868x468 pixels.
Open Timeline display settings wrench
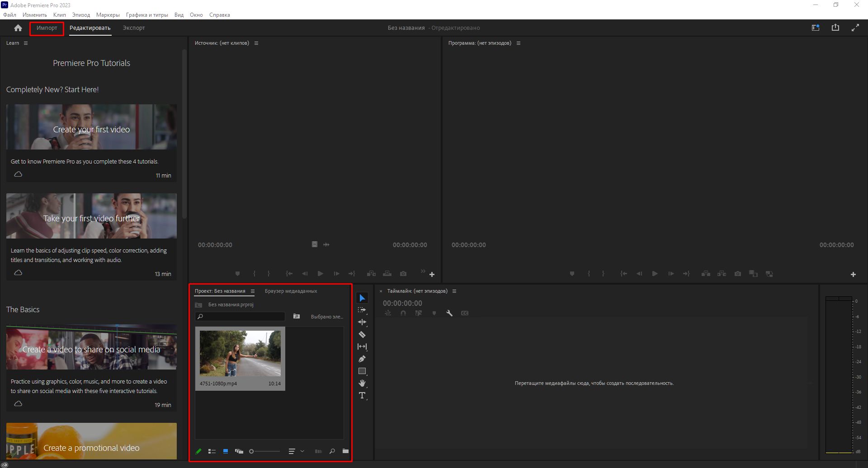[449, 313]
